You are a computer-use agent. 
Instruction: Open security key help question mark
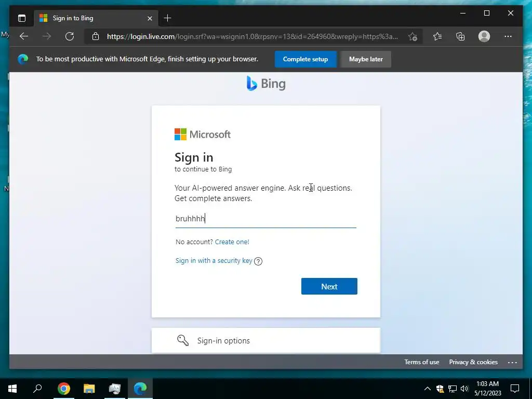[x=258, y=261]
